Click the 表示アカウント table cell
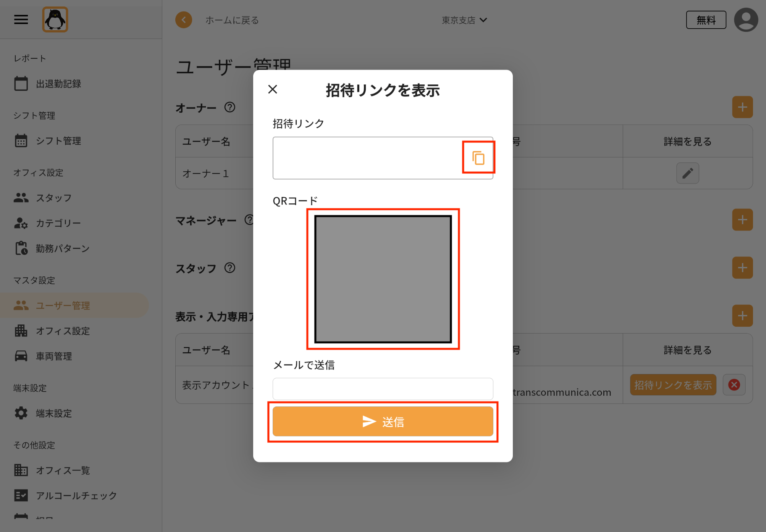766x532 pixels. point(215,385)
